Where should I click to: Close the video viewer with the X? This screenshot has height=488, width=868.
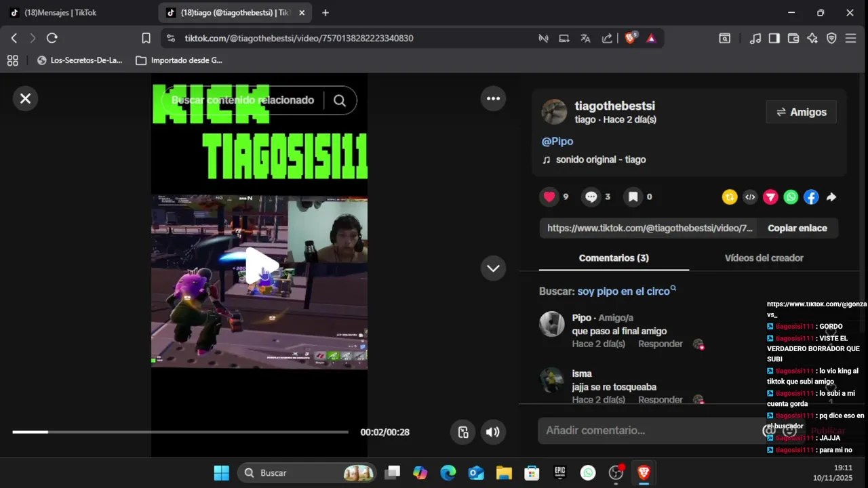point(25,99)
